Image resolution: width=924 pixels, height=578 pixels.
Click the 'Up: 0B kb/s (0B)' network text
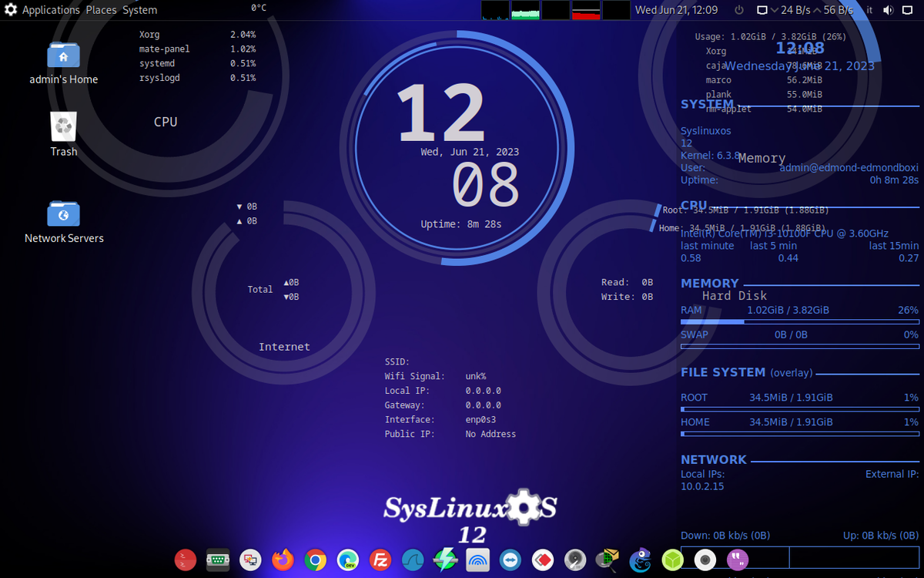(x=881, y=536)
